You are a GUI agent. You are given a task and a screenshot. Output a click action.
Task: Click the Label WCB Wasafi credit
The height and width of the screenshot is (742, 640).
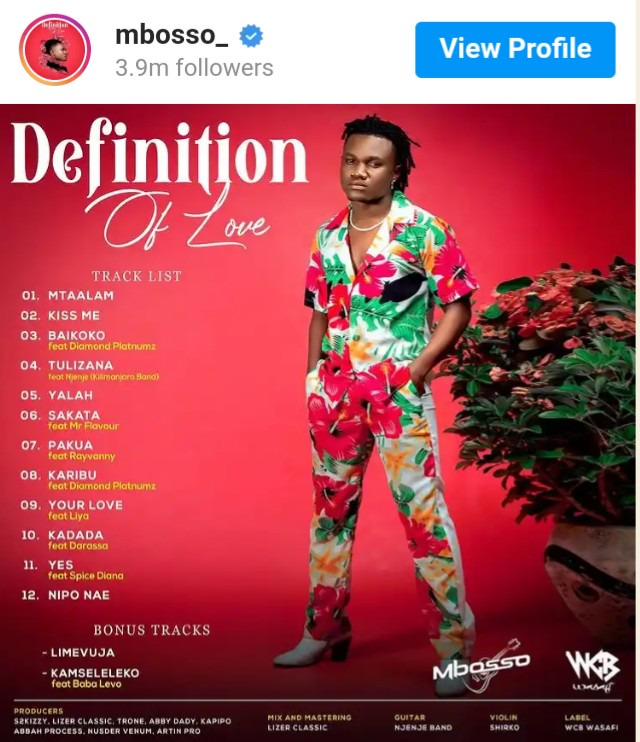591,723
